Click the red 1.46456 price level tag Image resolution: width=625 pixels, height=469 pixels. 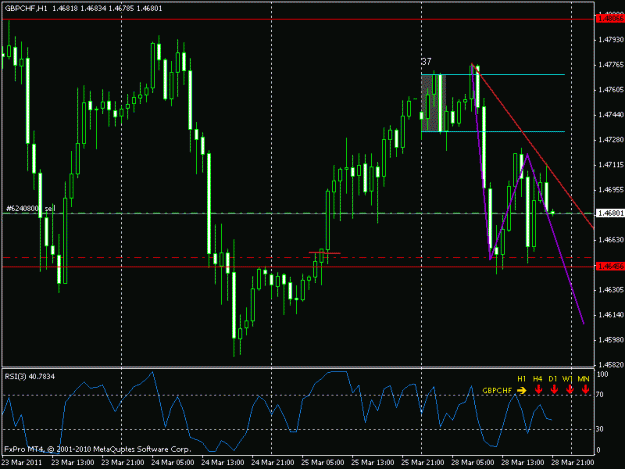(610, 266)
